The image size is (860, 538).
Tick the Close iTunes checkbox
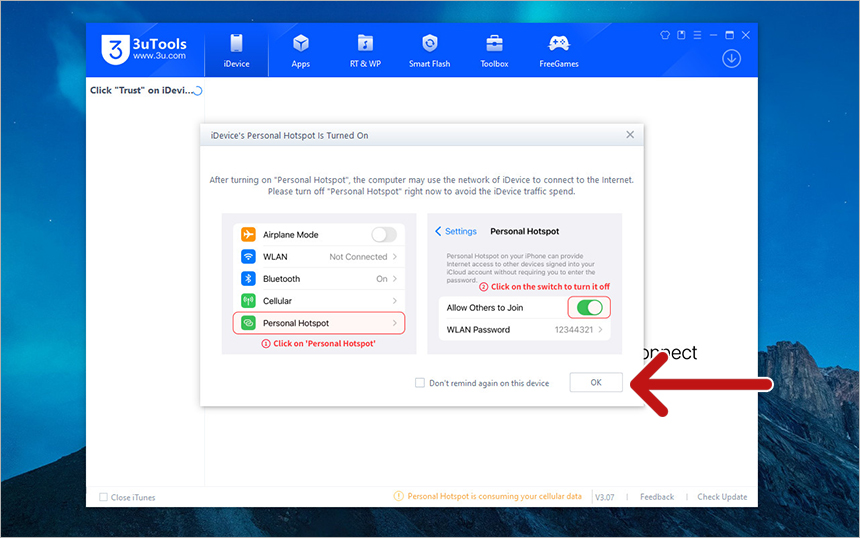click(x=103, y=497)
